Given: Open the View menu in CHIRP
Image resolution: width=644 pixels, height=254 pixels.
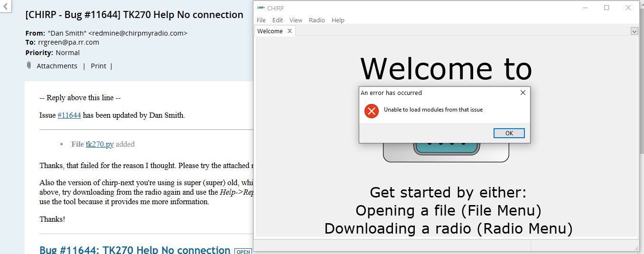Looking at the screenshot, I should [x=296, y=20].
